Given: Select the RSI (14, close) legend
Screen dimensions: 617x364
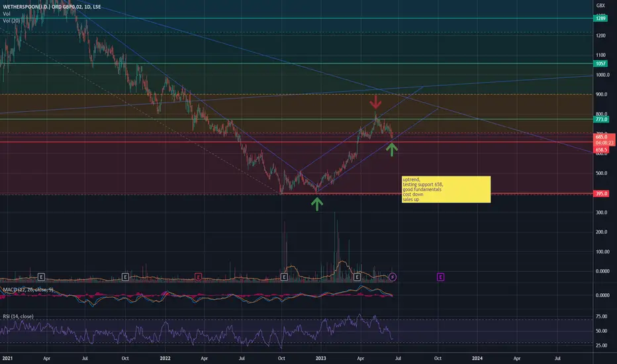Looking at the screenshot, I should (18, 316).
